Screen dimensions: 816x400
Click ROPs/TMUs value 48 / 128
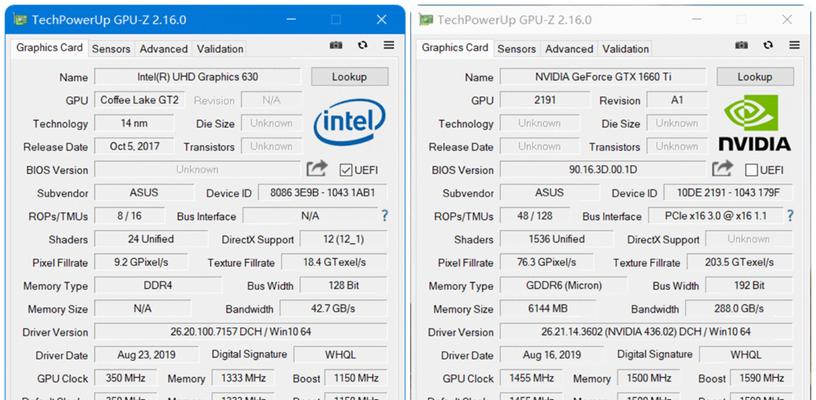[x=534, y=215]
